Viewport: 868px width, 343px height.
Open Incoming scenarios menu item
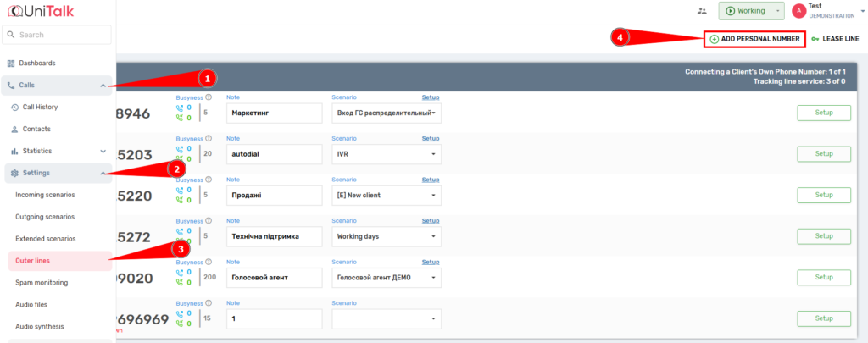(x=45, y=196)
